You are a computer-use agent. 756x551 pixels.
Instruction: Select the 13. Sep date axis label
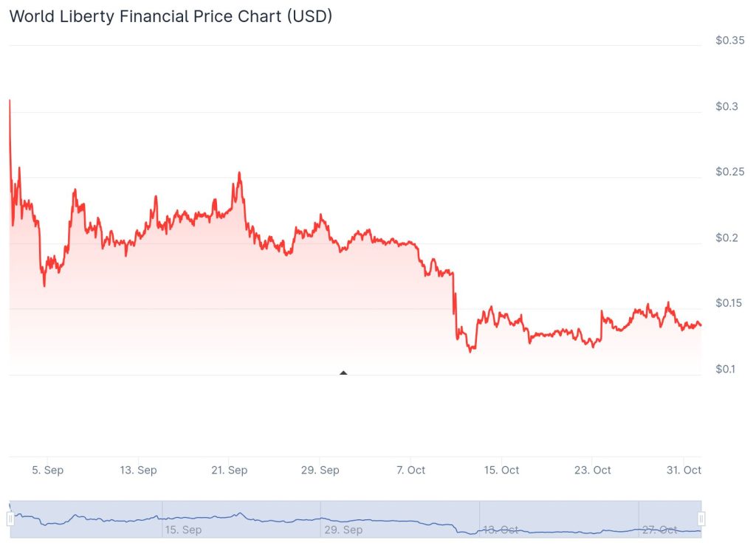coord(138,470)
